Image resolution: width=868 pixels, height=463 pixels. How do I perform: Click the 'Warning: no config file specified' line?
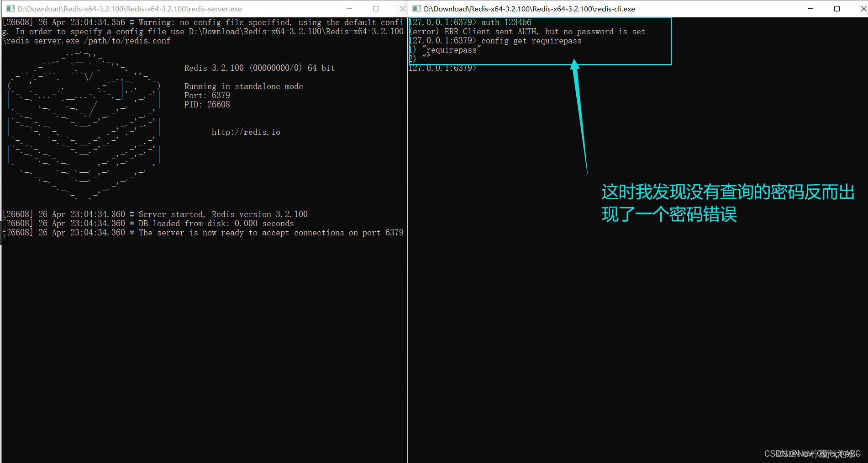(x=203, y=22)
